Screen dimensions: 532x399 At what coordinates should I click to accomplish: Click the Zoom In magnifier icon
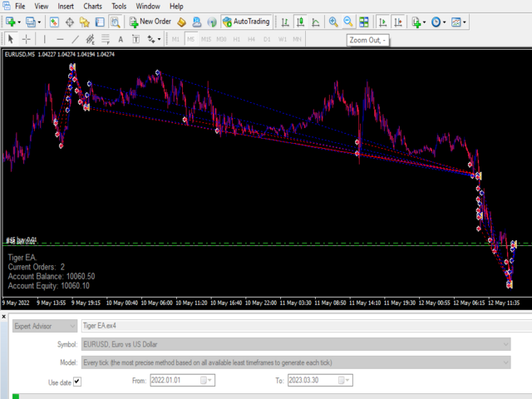tap(333, 22)
